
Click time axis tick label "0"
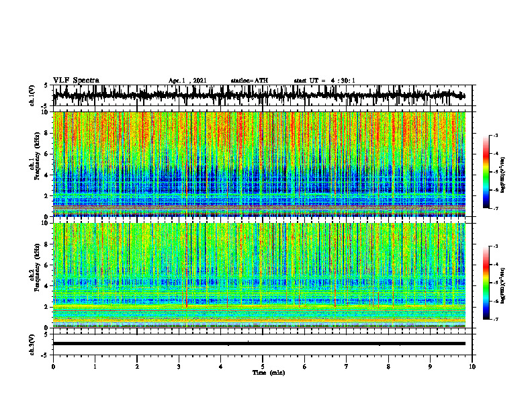click(53, 367)
